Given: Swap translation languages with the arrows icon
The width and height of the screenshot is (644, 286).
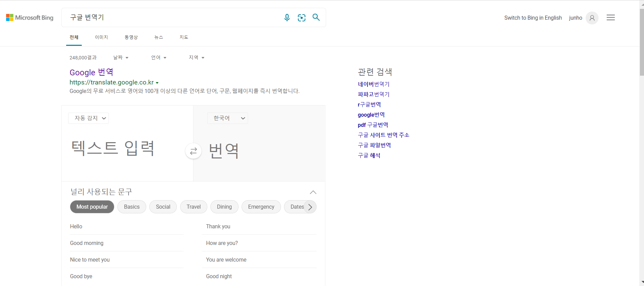Looking at the screenshot, I should (x=193, y=151).
